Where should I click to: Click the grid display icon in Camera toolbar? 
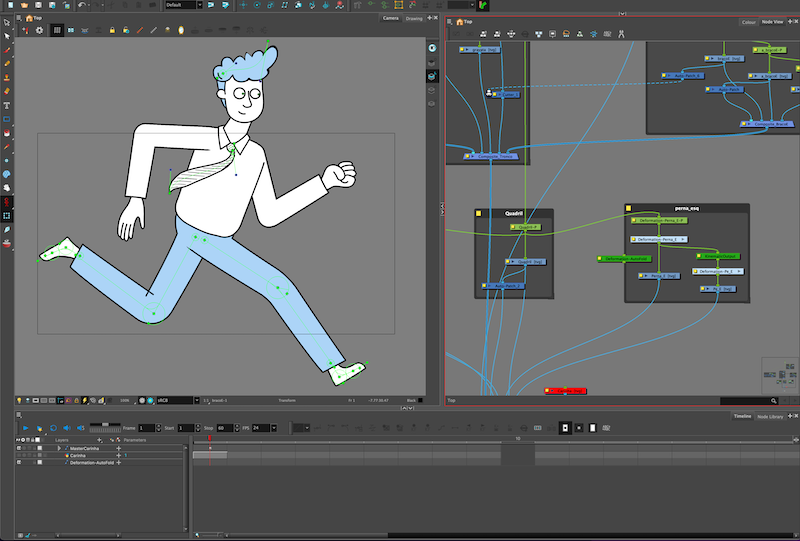pyautogui.click(x=56, y=31)
